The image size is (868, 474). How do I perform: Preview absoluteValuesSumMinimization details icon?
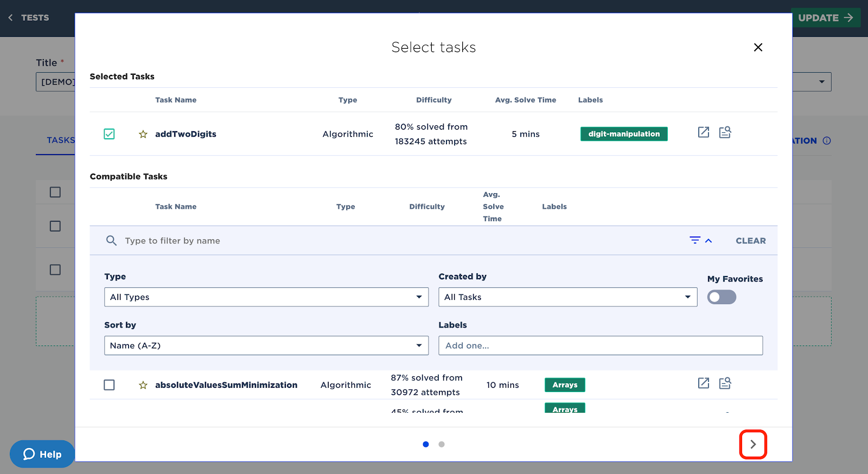(x=725, y=383)
